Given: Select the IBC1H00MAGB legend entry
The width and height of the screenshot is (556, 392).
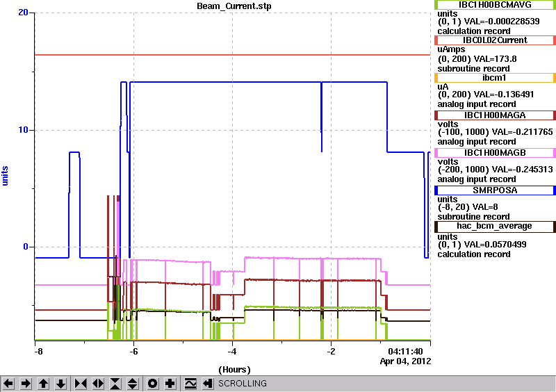Looking at the screenshot, I should click(x=495, y=153).
